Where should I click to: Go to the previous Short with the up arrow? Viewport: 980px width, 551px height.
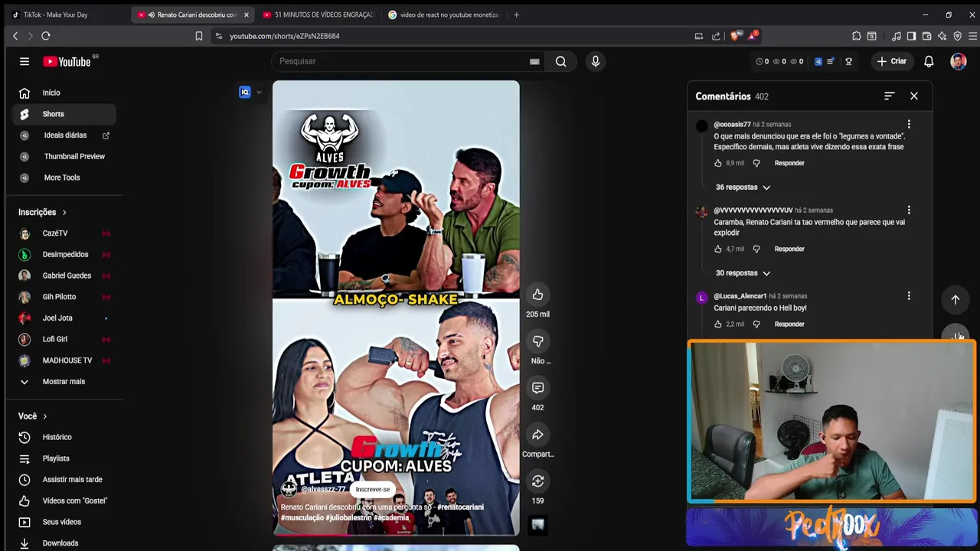(955, 300)
